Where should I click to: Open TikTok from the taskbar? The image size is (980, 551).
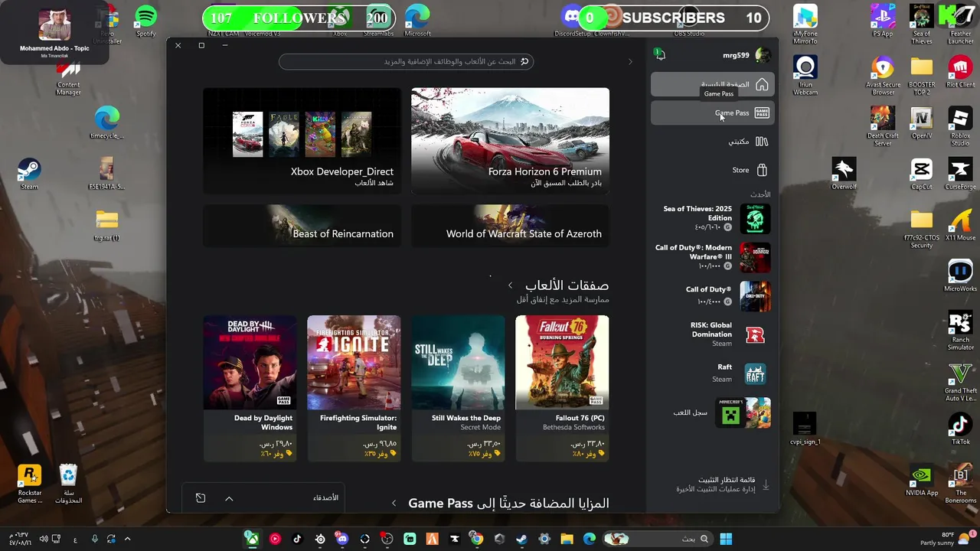click(x=297, y=539)
